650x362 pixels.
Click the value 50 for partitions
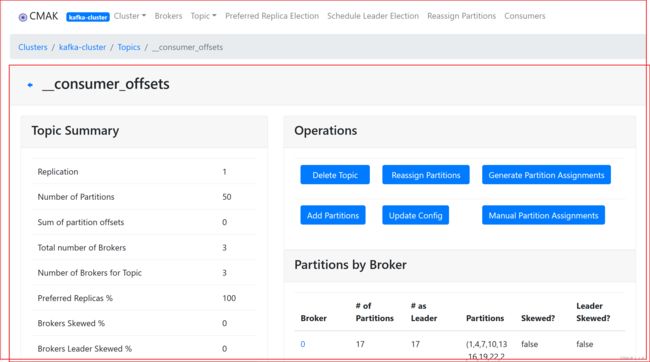coord(227,197)
